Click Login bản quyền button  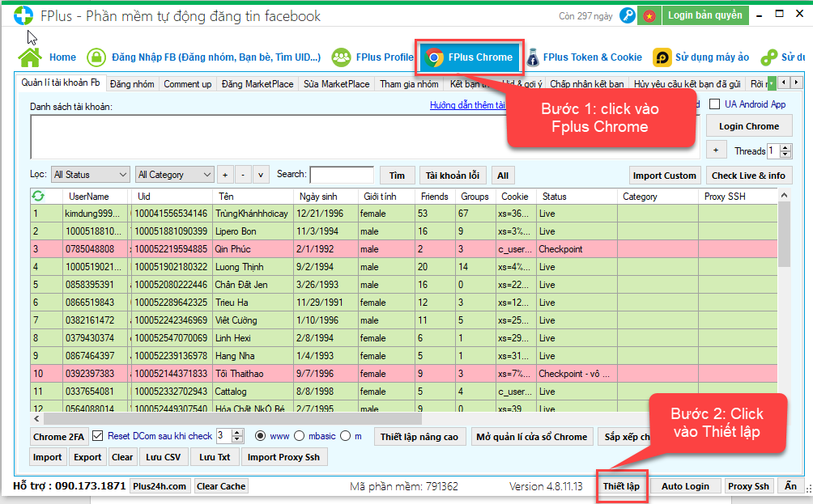click(705, 15)
